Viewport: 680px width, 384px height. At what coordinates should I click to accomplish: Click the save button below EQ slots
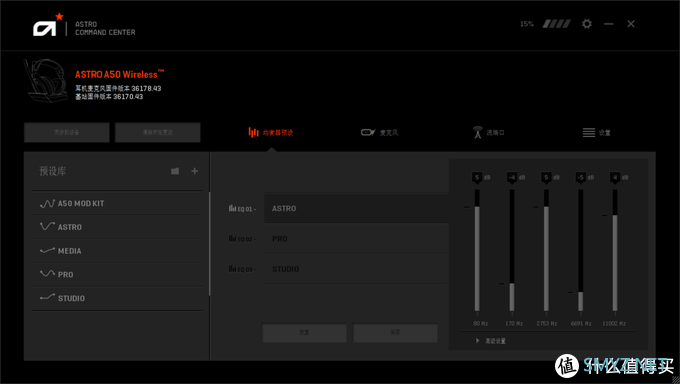point(395,332)
